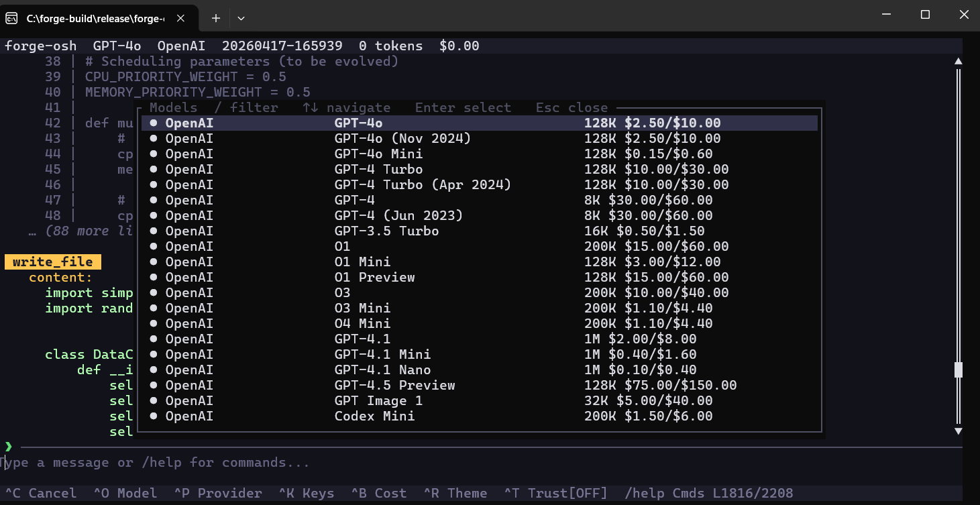This screenshot has height=505, width=980.
Task: Click session ID 20260417-165939
Action: pos(282,46)
